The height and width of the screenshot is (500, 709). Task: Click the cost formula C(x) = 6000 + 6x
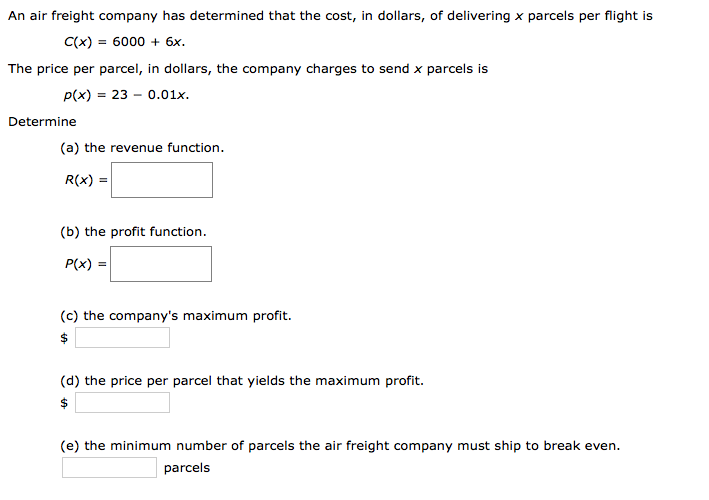[x=124, y=42]
